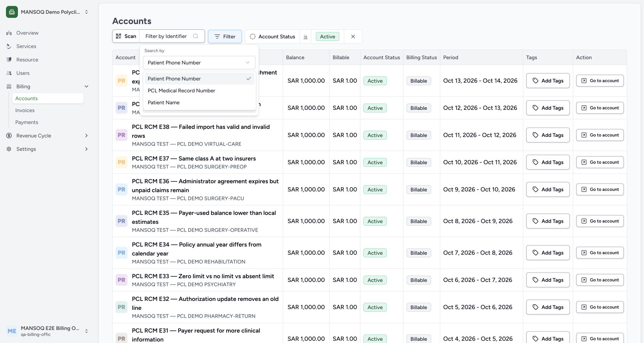This screenshot has width=644, height=343.
Task: Open Payments under Billing
Action: point(26,122)
